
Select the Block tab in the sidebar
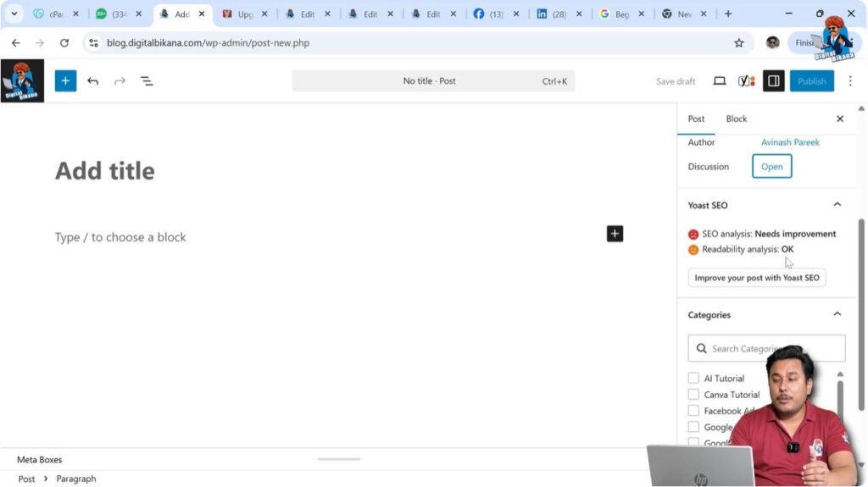[737, 119]
